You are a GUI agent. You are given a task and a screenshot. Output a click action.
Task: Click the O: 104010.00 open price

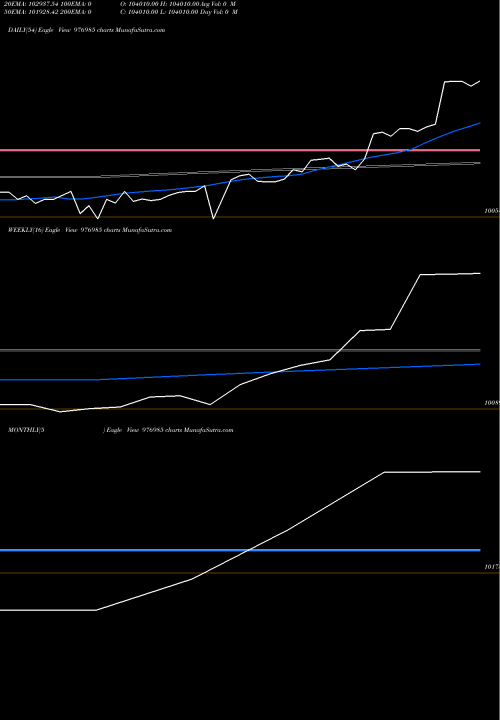pos(140,4)
